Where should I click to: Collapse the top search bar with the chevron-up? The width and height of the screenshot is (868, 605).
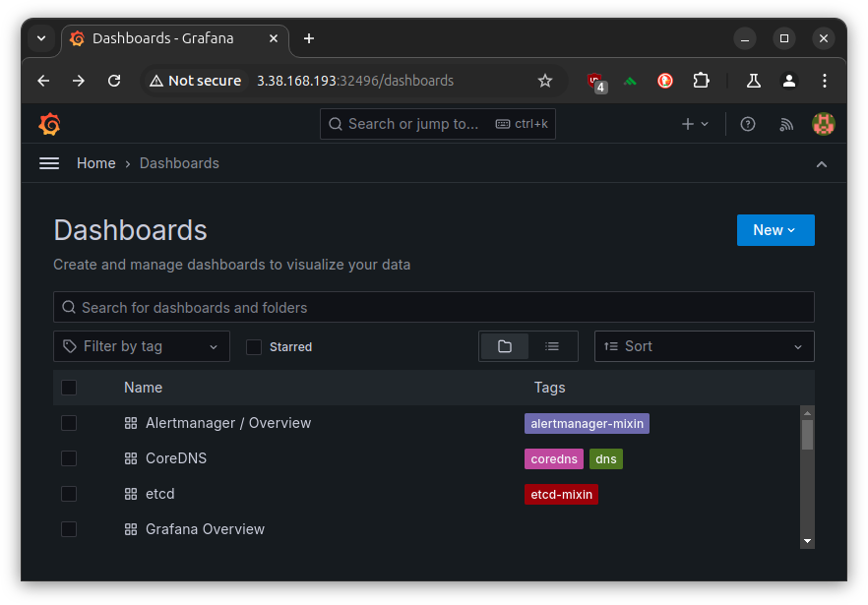pos(822,164)
